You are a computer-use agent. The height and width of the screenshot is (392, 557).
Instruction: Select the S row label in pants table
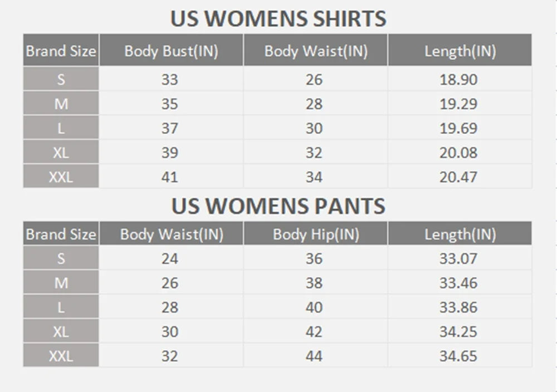click(x=61, y=258)
